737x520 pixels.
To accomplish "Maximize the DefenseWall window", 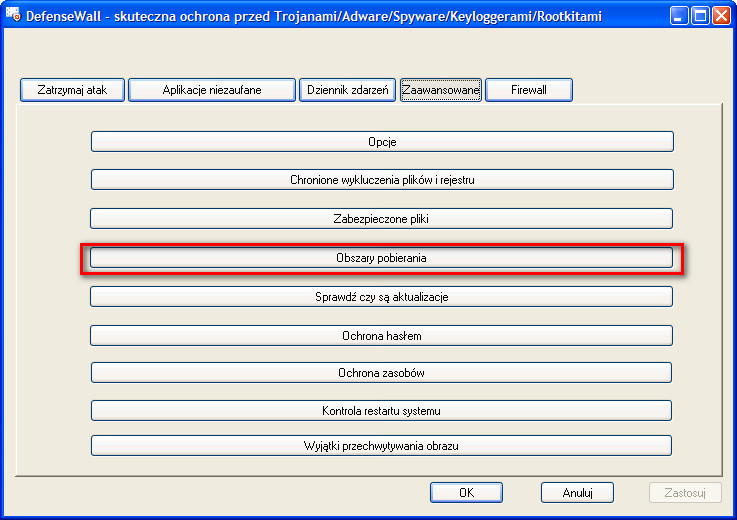I will tap(700, 16).
